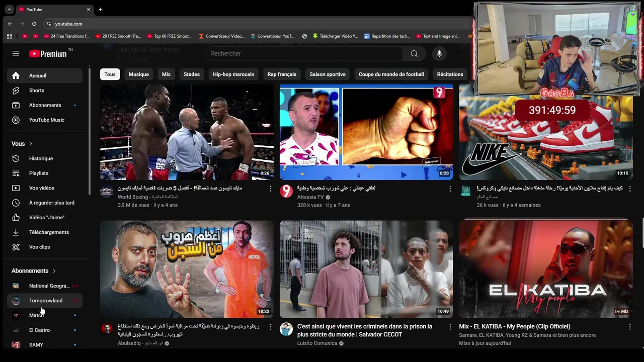
Task: Open Vos vidéos in the sidebar
Action: [x=45, y=188]
